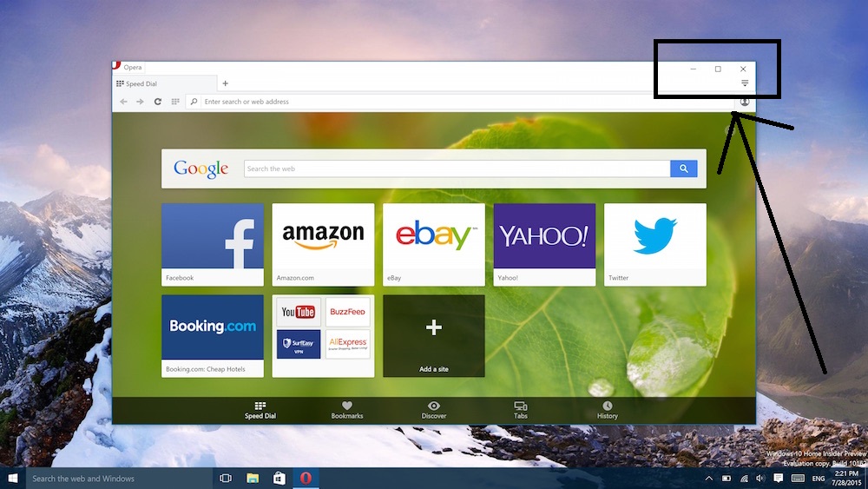This screenshot has height=489, width=868.
Task: Open Discover in bottom bar
Action: tap(434, 410)
